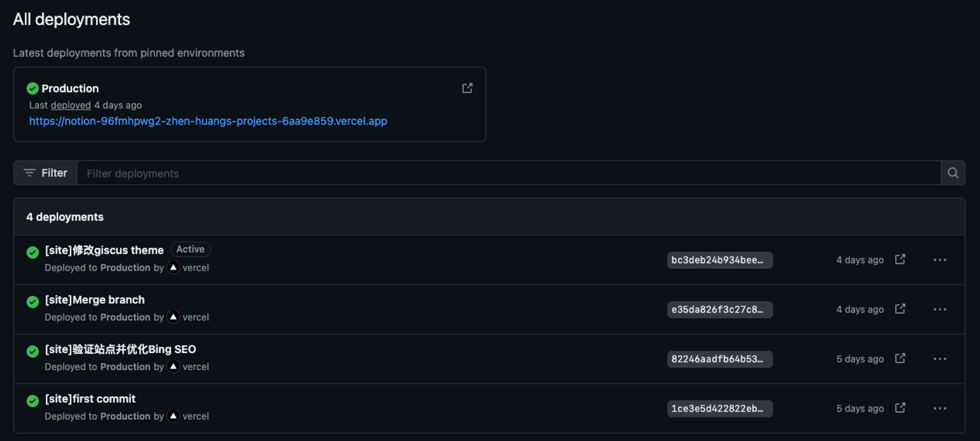Click 'Production' environment name in giscus theme row
This screenshot has width=980, height=441.
click(x=125, y=267)
